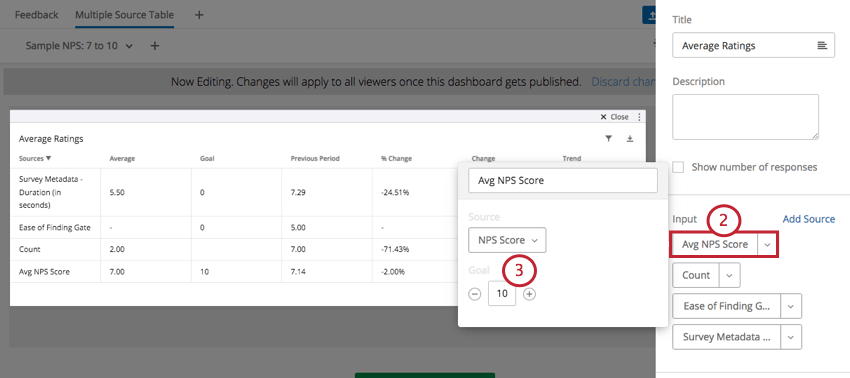Click the Add Source link
The image size is (850, 378).
click(809, 219)
